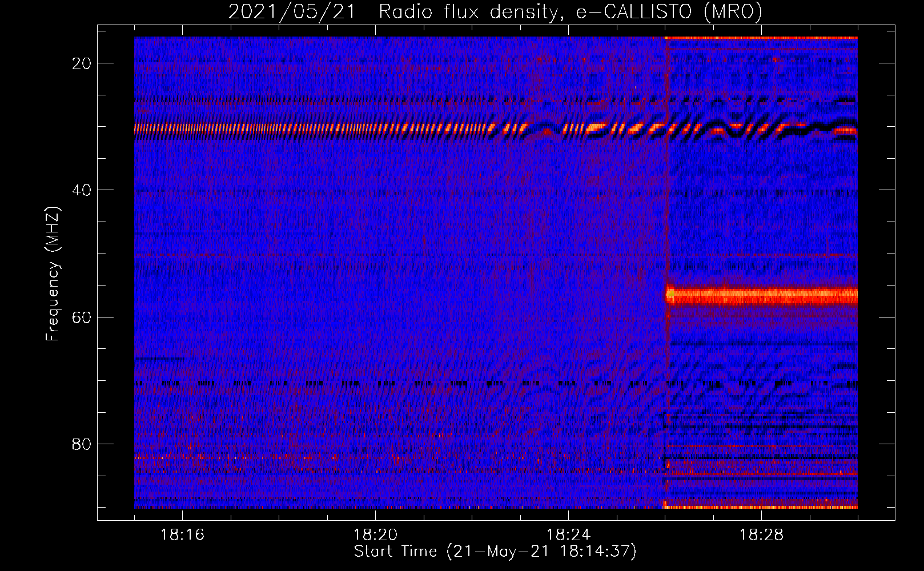Click the '18:24' time tick label
The width and height of the screenshot is (924, 571).
(x=568, y=535)
